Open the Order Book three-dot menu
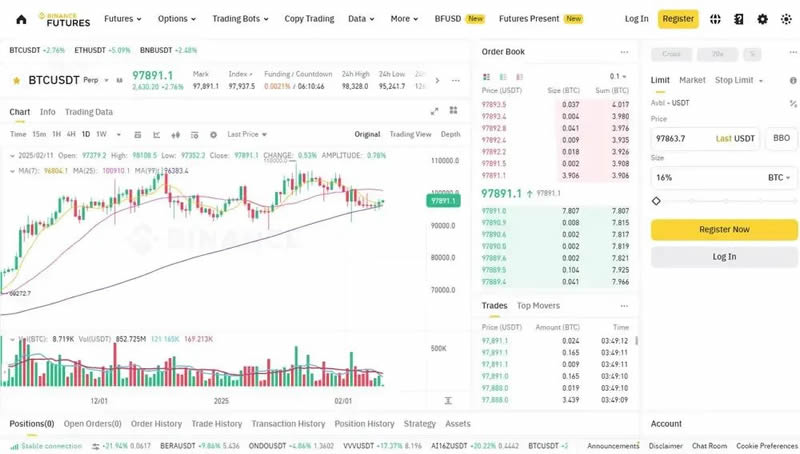Screen dimensions: 800x454 pos(624,52)
